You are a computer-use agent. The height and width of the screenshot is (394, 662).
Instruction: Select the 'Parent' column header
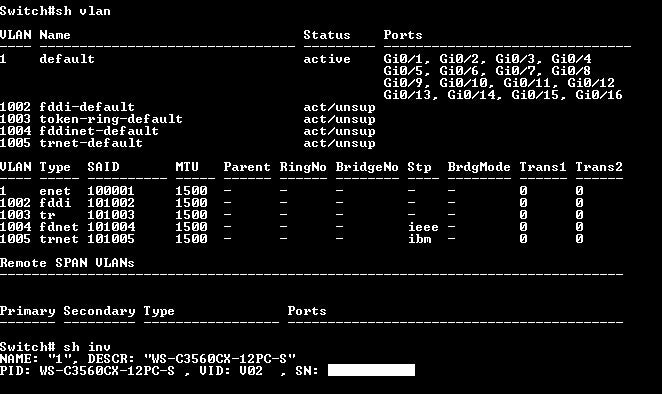[247, 167]
